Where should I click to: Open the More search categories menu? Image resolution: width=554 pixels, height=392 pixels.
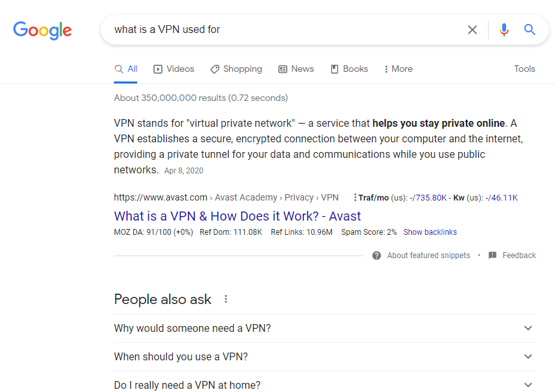pos(398,69)
